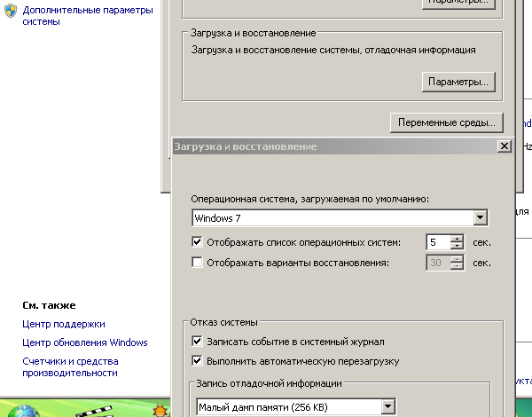Click the См. также heading

[49, 305]
